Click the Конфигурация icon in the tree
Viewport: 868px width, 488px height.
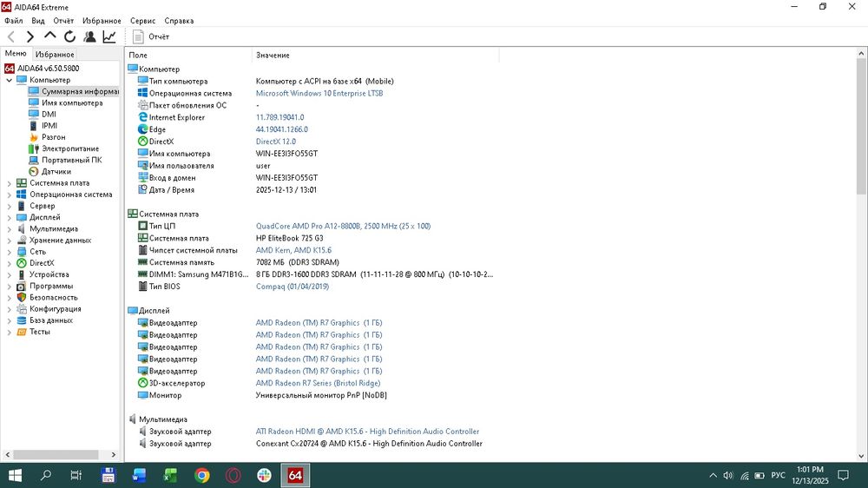coord(22,309)
